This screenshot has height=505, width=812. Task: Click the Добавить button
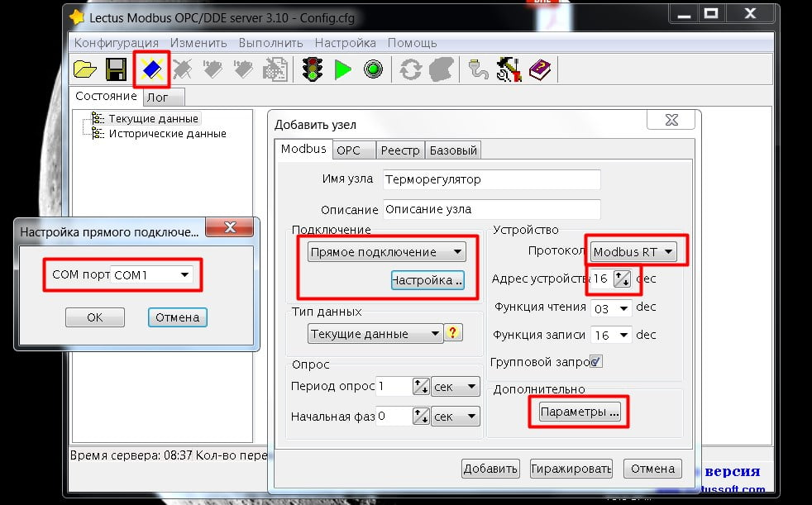tap(490, 469)
